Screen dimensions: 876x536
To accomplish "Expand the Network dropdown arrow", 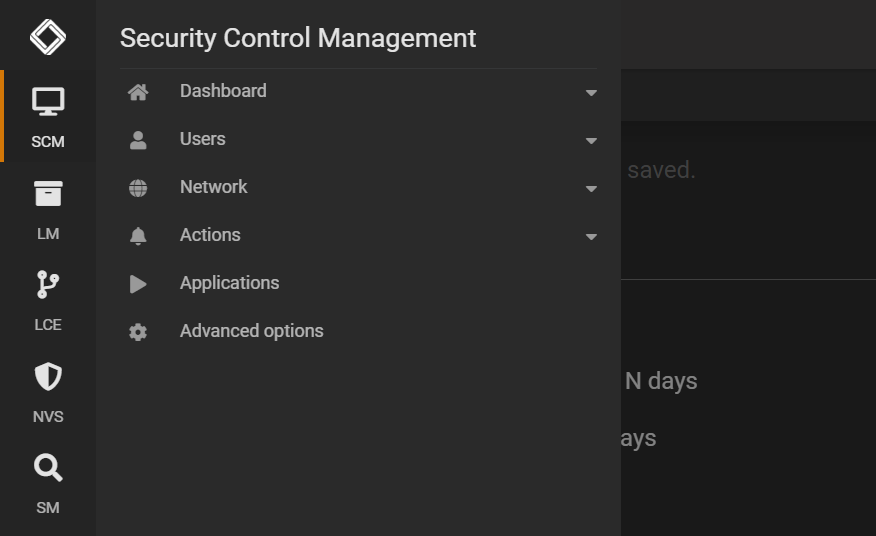I will coord(591,189).
